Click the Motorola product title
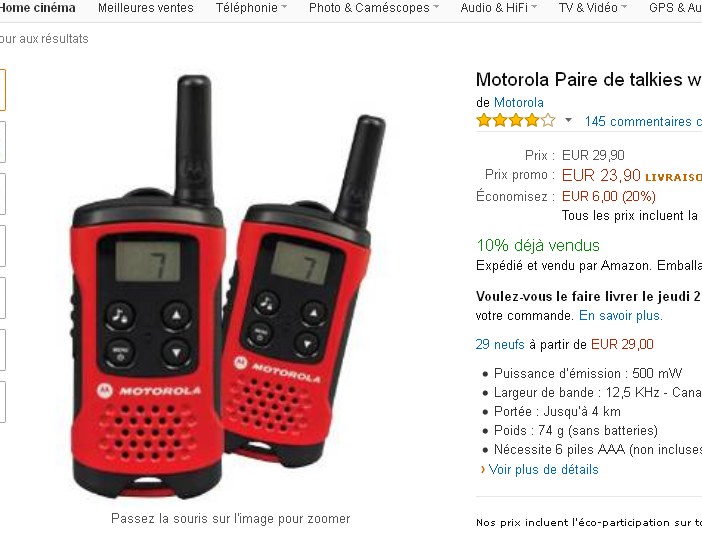 589,79
